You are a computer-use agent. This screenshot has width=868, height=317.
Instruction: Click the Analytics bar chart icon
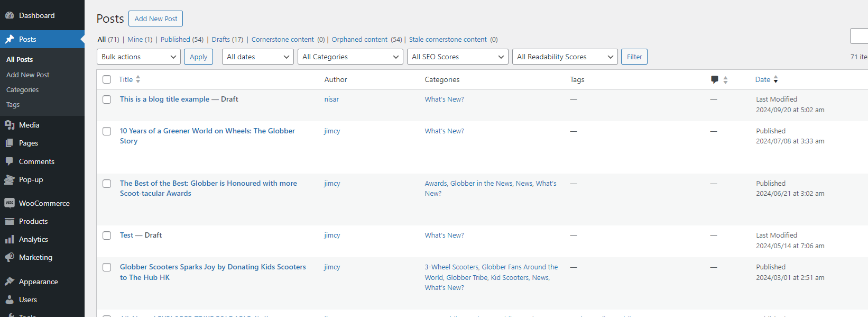coord(10,239)
